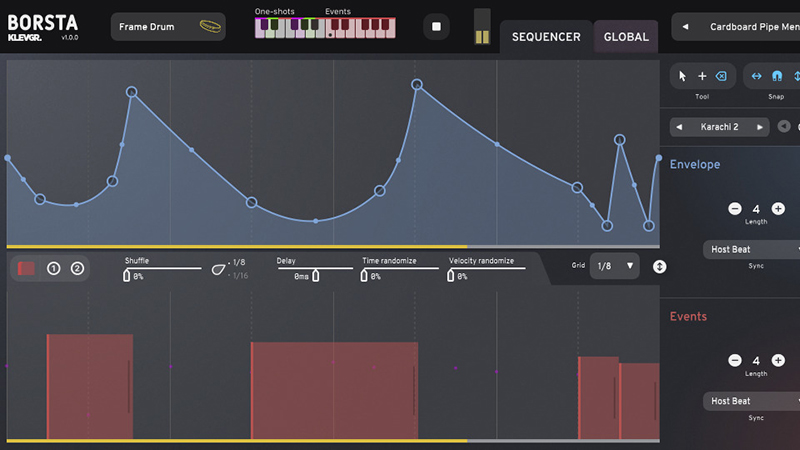Increase the Events length with plus
Image resolution: width=800 pixels, height=450 pixels.
pos(778,361)
